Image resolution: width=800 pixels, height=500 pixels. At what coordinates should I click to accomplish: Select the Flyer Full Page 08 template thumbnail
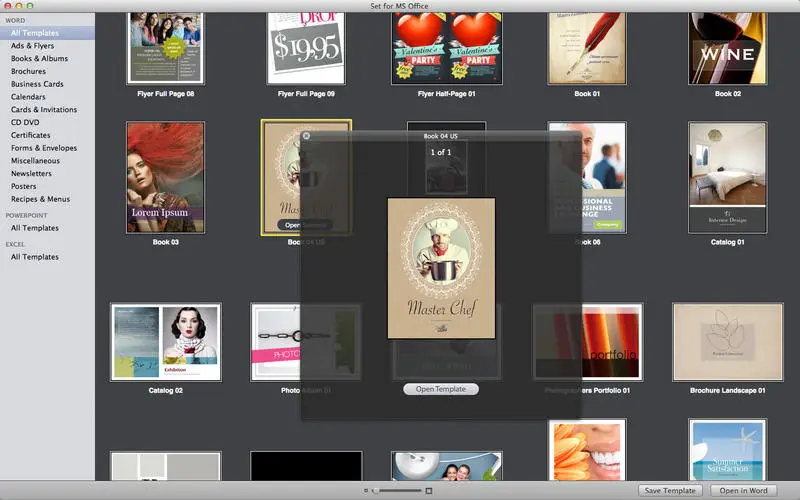pos(165,48)
